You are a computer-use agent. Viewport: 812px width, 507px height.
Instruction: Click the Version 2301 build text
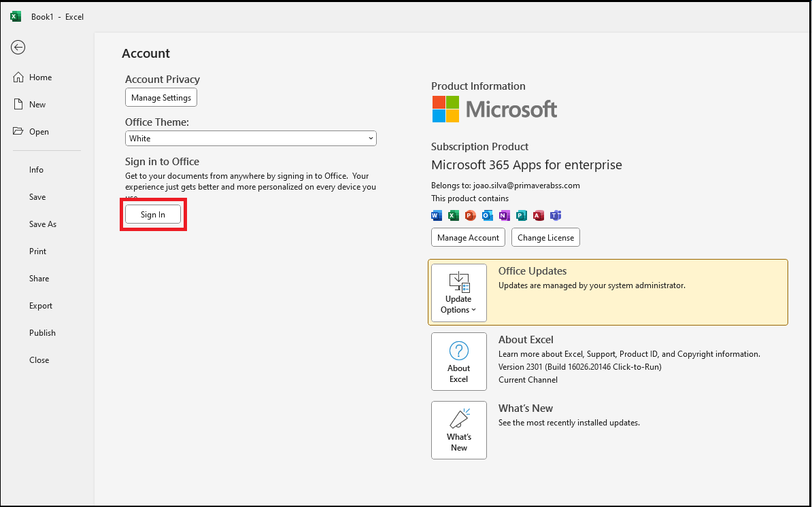[x=580, y=367]
